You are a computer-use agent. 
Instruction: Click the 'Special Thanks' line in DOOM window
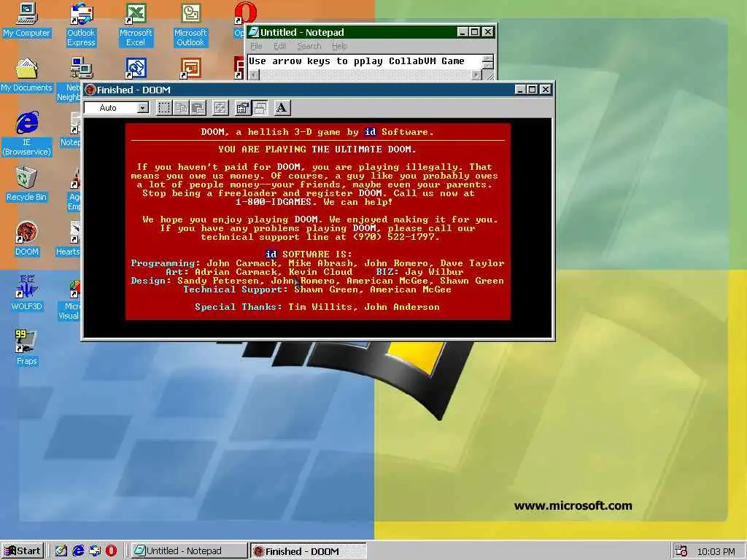pos(317,307)
